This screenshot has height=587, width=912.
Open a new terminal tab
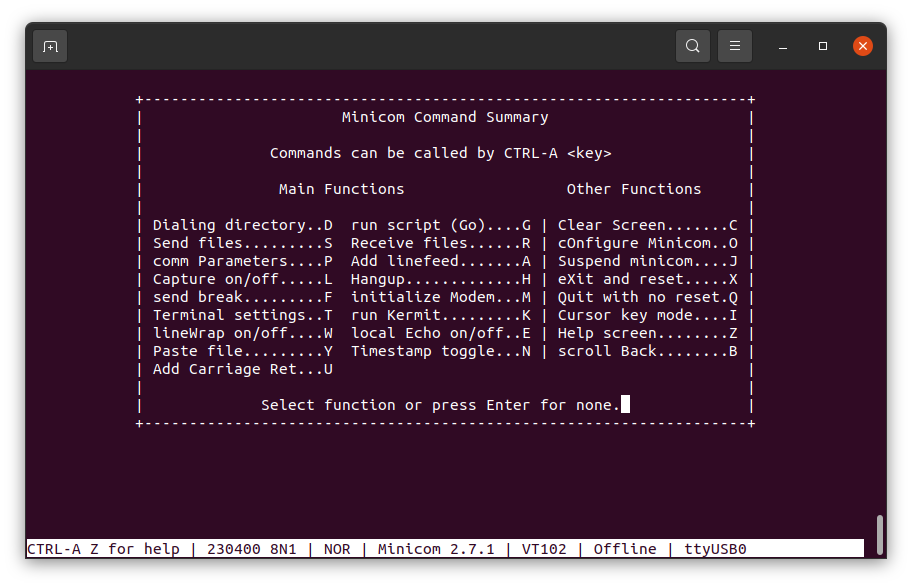tap(50, 46)
